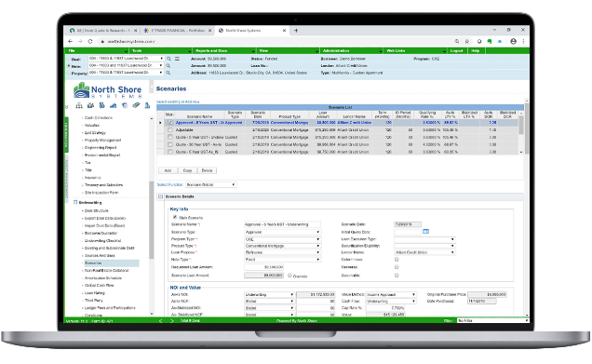The height and width of the screenshot is (364, 592).
Task: Click the Logout button
Action: tap(457, 50)
